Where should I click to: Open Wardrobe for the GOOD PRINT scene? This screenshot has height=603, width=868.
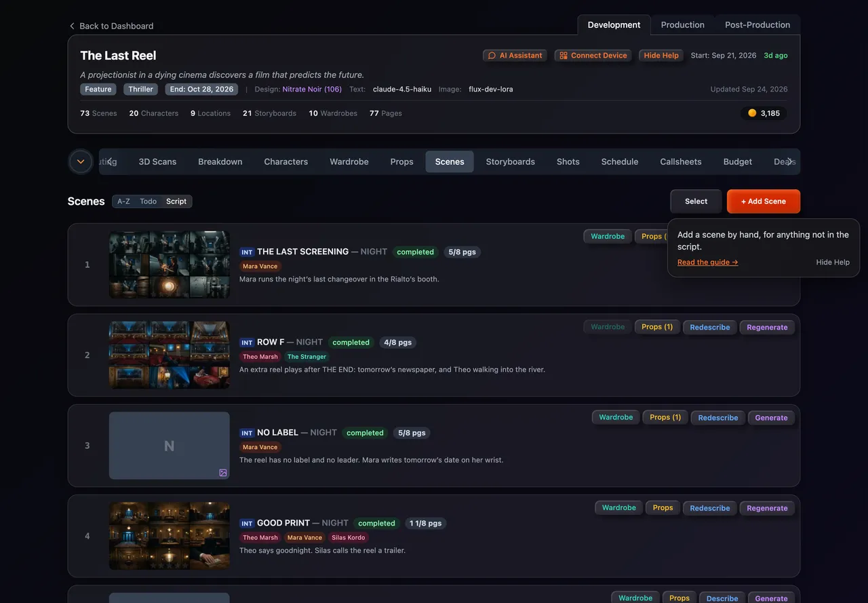tap(619, 507)
